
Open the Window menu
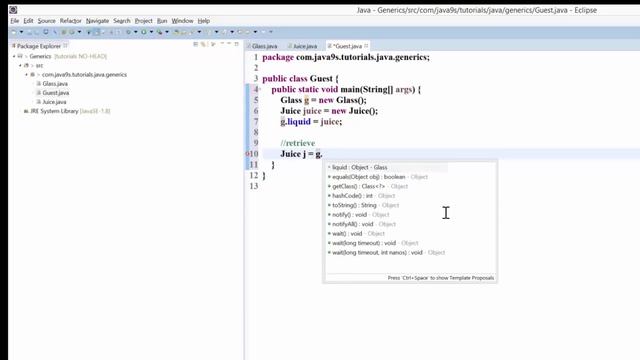tap(182, 21)
